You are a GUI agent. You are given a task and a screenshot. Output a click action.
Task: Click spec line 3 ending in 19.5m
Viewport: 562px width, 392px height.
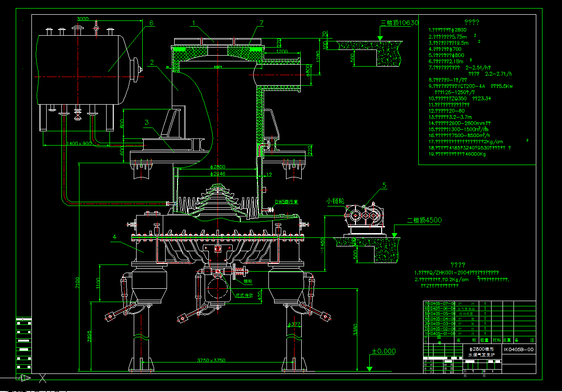[x=448, y=43]
